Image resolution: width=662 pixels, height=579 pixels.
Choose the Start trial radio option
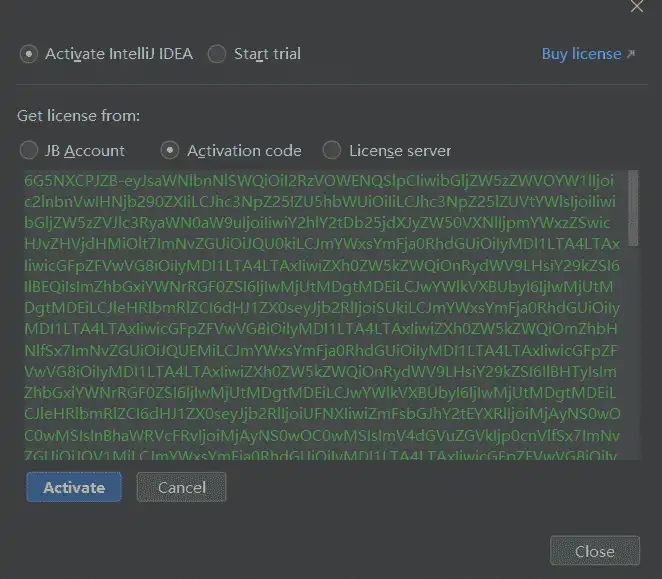tap(217, 54)
